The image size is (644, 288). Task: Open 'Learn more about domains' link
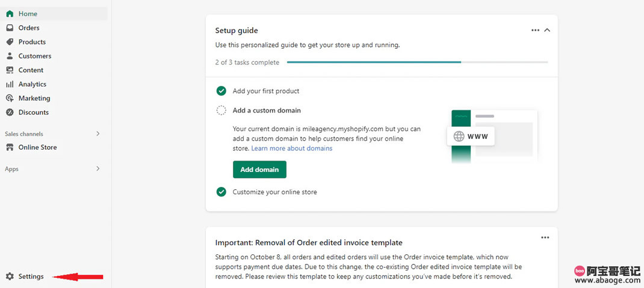[x=292, y=149]
